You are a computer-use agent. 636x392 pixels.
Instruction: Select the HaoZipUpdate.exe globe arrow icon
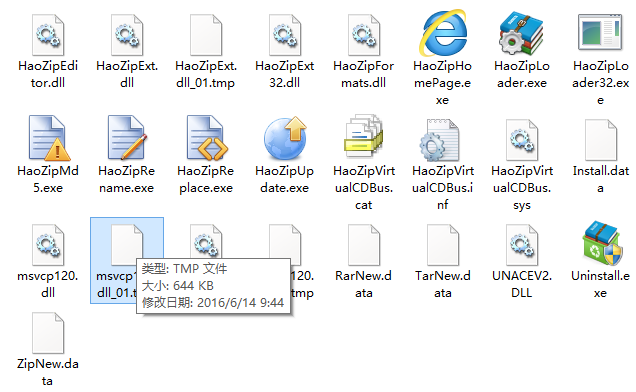[x=285, y=138]
